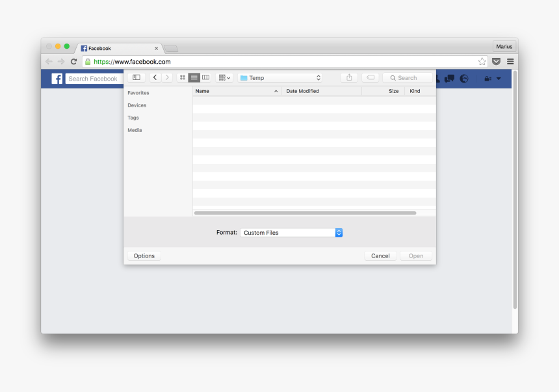Switch the file dialog to icon view
The image size is (559, 392).
point(182,77)
